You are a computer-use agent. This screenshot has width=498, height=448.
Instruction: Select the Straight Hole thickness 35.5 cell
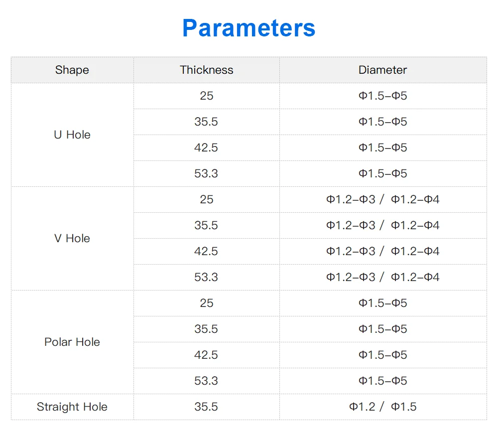206,407
